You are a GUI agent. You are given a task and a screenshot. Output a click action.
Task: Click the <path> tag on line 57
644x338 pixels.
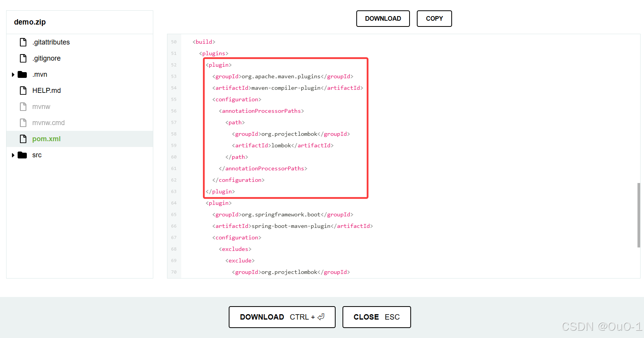(235, 122)
